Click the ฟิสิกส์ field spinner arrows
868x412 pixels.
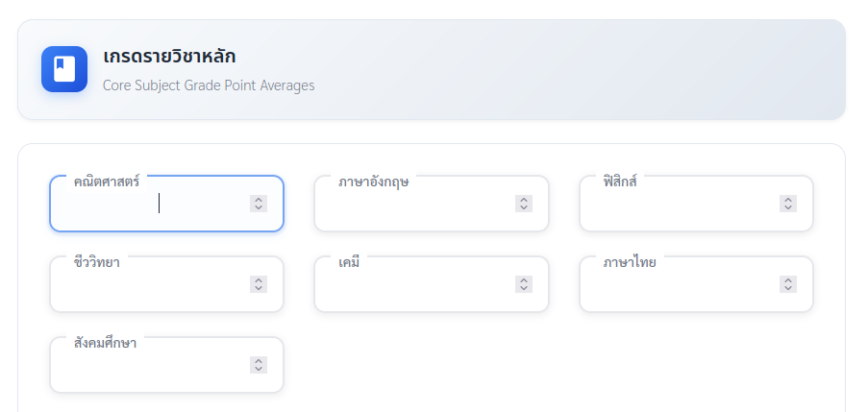[x=788, y=204]
